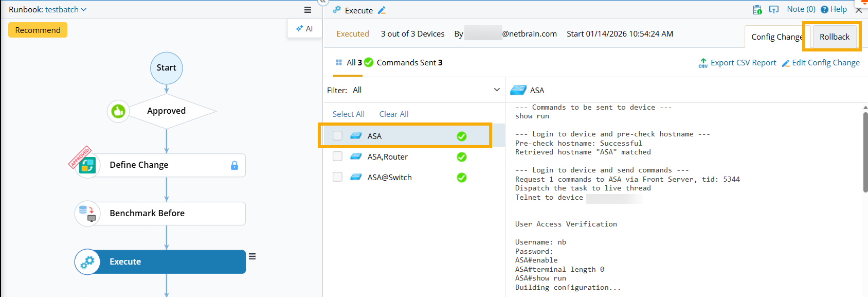Tick the ASA,Router checkbox

(x=338, y=156)
